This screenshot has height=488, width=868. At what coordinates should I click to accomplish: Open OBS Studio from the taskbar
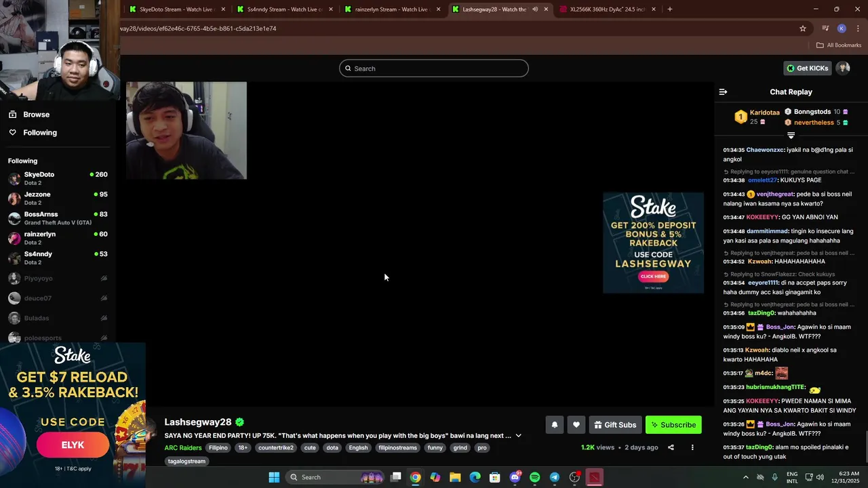[574, 477]
